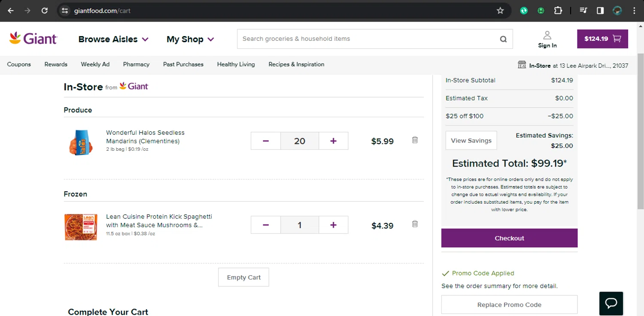Click the Lean Cuisine product thumbnail
Image resolution: width=644 pixels, height=316 pixels.
pyautogui.click(x=81, y=227)
